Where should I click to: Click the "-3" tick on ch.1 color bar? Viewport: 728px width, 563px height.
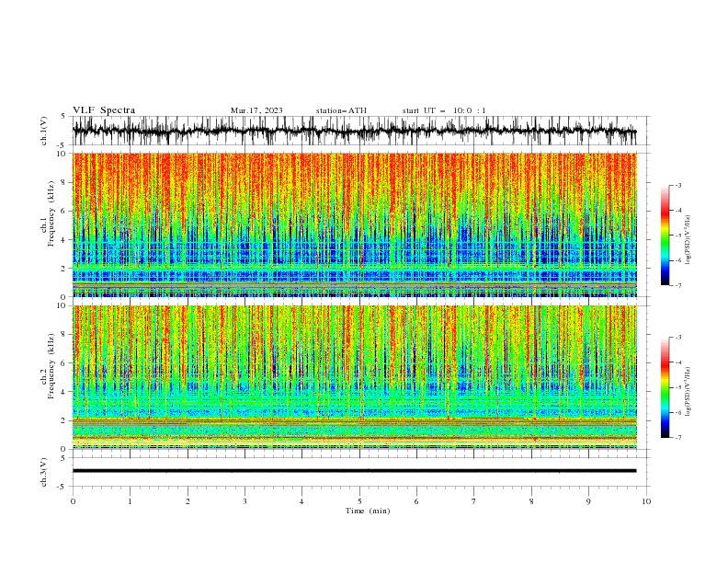click(678, 185)
